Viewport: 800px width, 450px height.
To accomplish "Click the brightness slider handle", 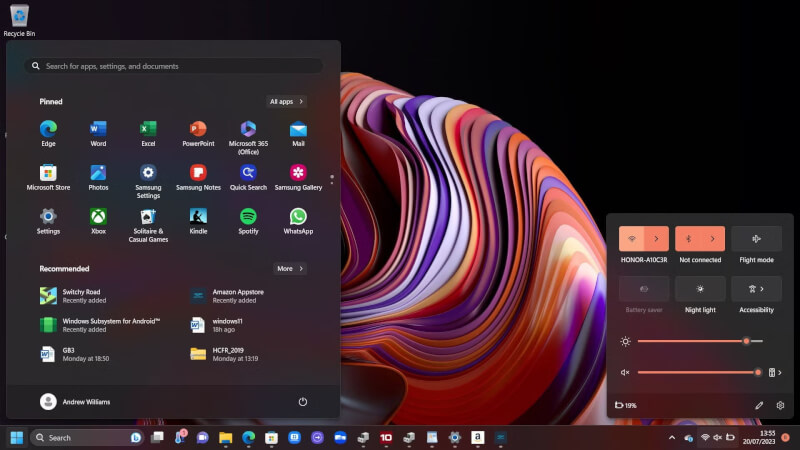I will point(746,341).
